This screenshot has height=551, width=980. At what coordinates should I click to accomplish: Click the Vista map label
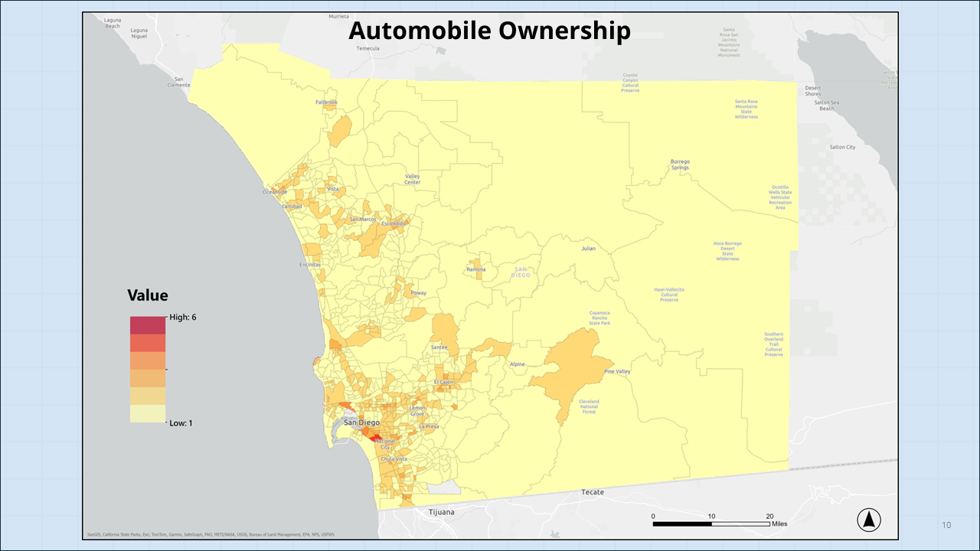pyautogui.click(x=333, y=188)
